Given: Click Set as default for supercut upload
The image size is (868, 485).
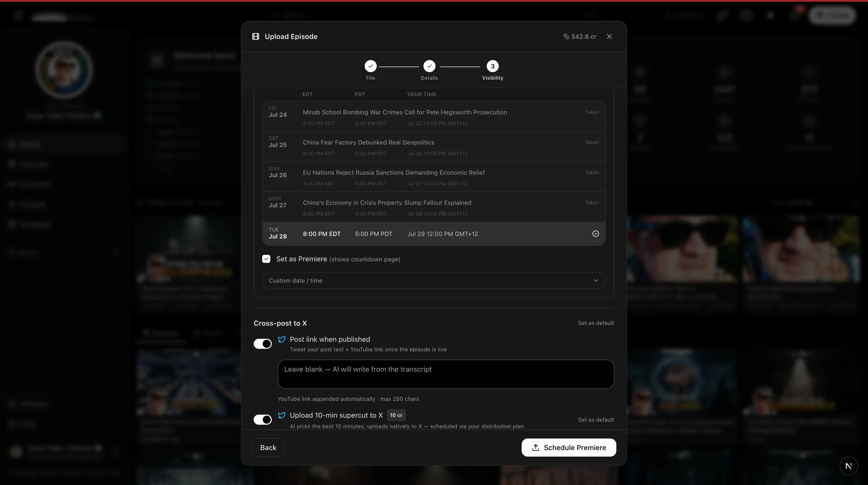Looking at the screenshot, I should pyautogui.click(x=596, y=420).
